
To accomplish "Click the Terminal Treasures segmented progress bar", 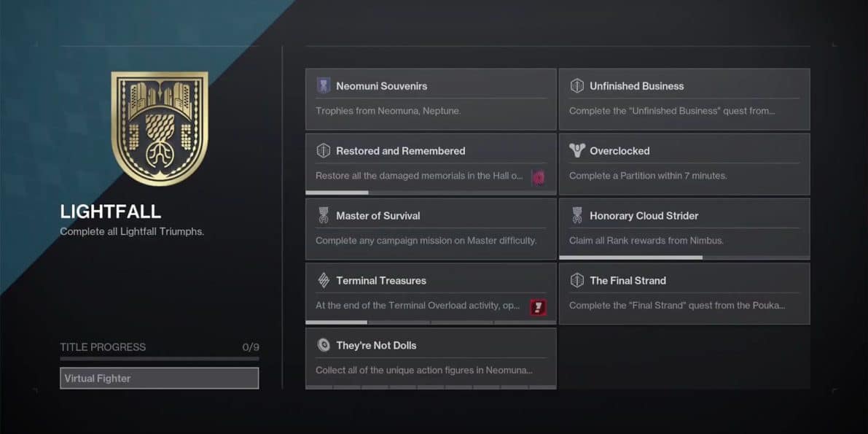I will [431, 322].
